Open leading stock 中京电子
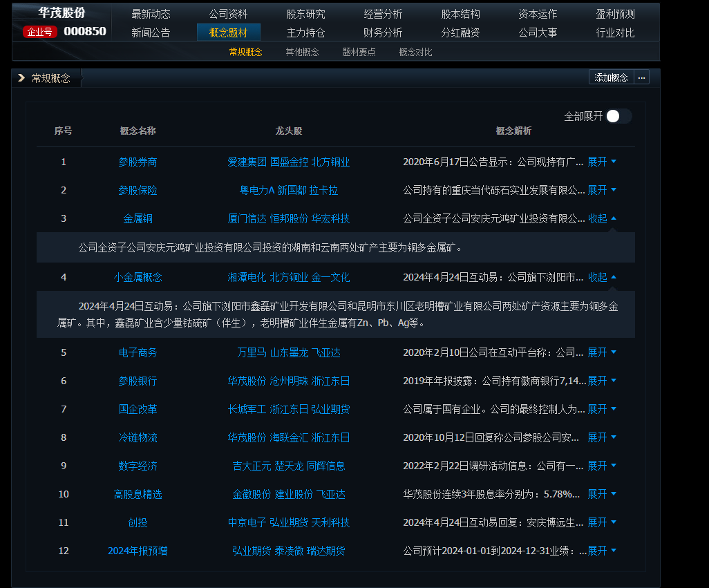 [x=247, y=522]
